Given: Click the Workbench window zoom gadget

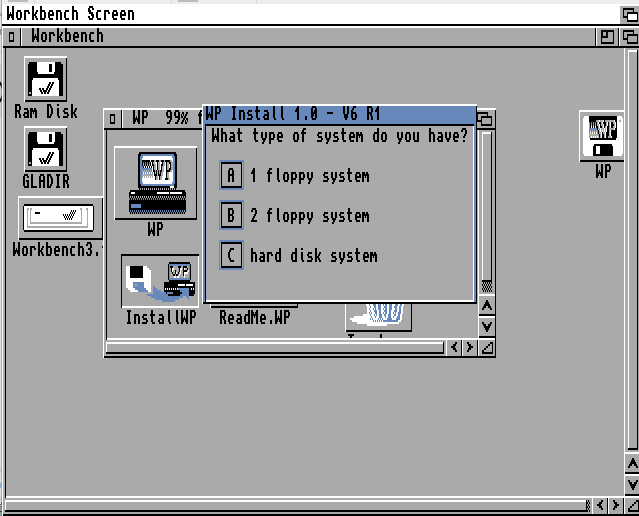Looking at the screenshot, I should (607, 37).
